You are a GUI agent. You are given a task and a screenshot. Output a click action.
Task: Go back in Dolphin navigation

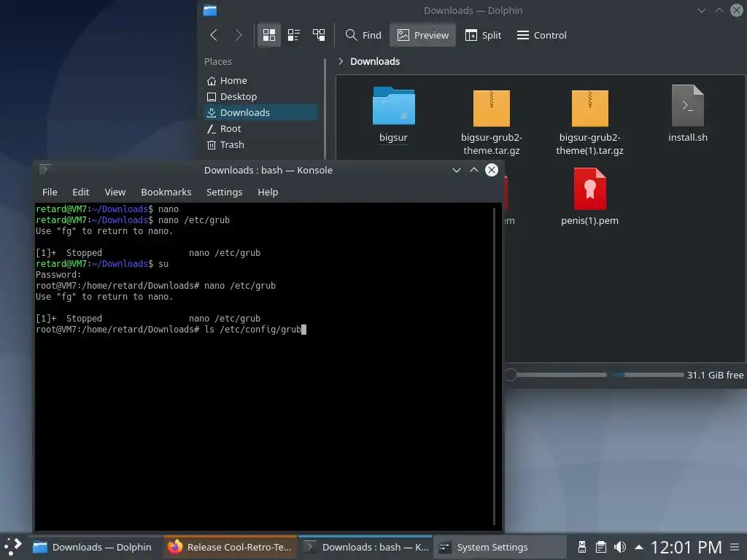tap(214, 35)
